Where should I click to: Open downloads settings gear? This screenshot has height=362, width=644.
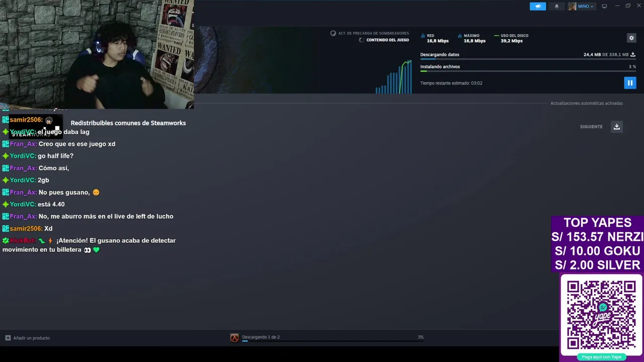631,38
